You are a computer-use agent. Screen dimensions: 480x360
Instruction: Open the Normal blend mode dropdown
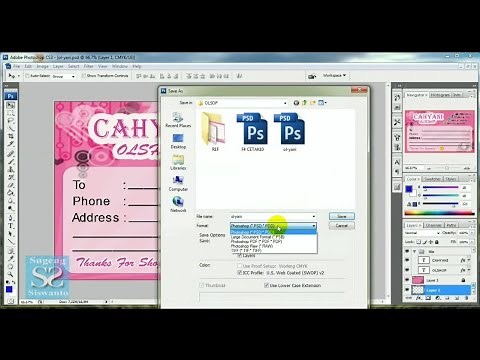point(422,233)
